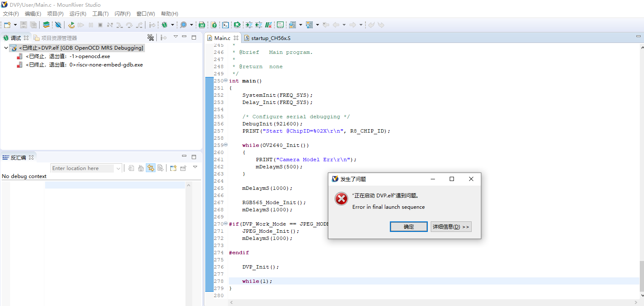Click 详细信息(D) to show error details
Screen dimensions: 644x306
click(x=451, y=227)
